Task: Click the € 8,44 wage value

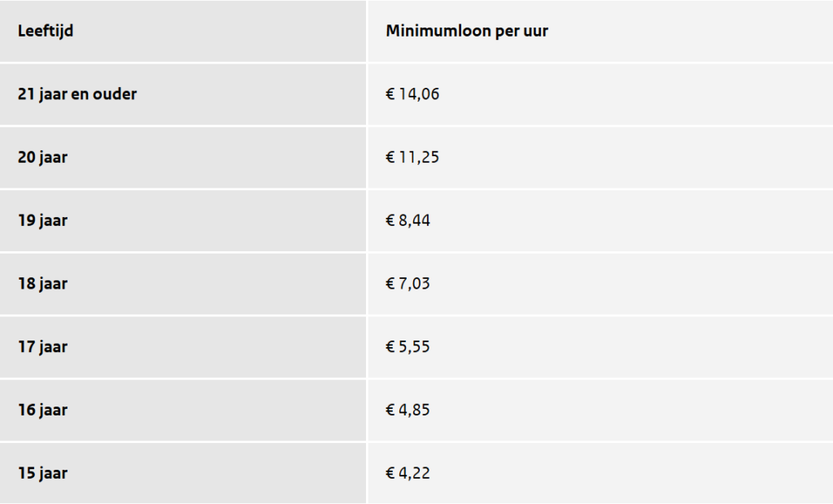Action: 408,221
